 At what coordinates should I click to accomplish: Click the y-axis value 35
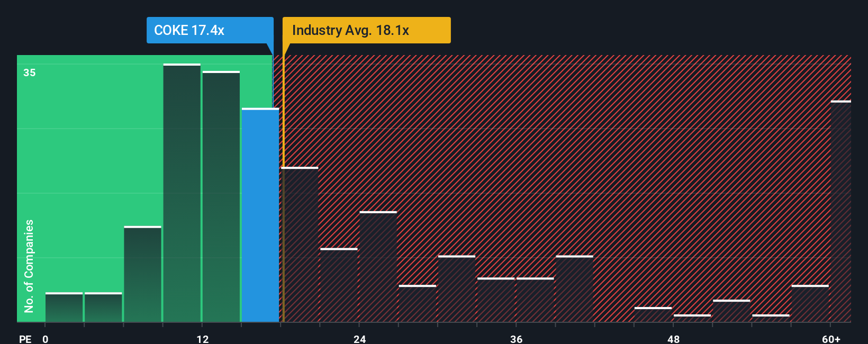(x=30, y=73)
